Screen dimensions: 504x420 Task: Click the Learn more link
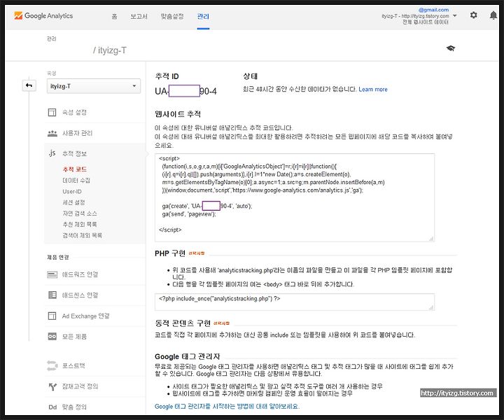point(373,90)
